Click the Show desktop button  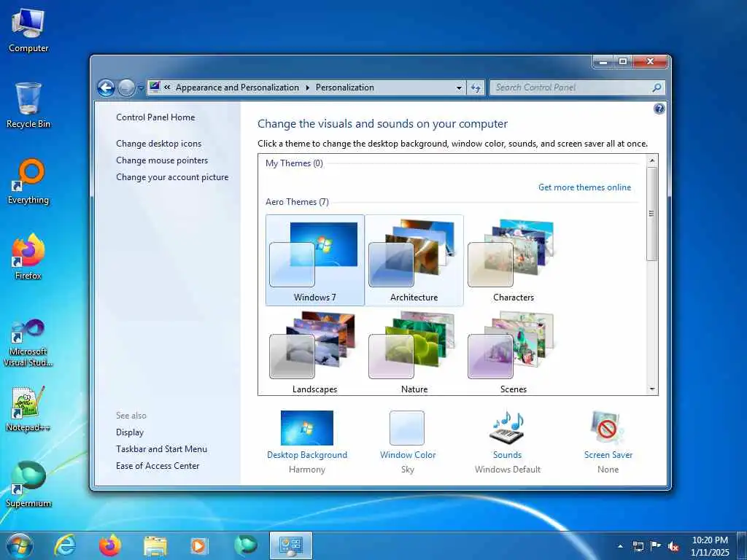(x=742, y=546)
